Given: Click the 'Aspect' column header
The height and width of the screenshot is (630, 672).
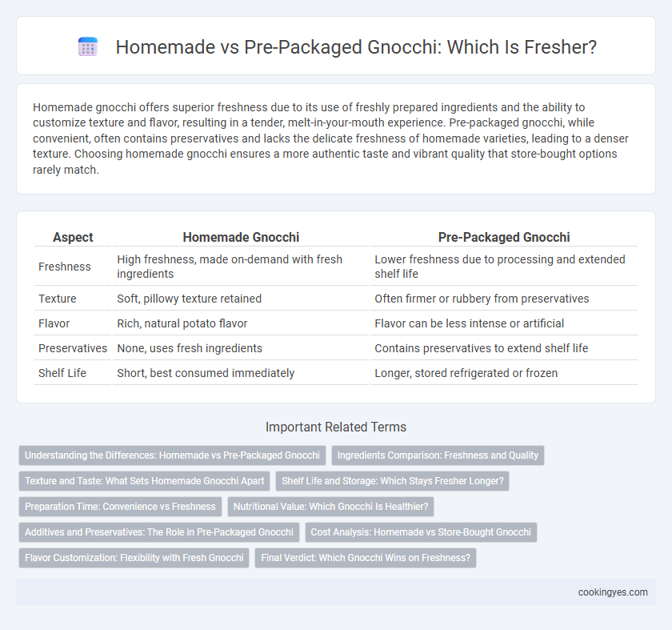Looking at the screenshot, I should point(73,237).
